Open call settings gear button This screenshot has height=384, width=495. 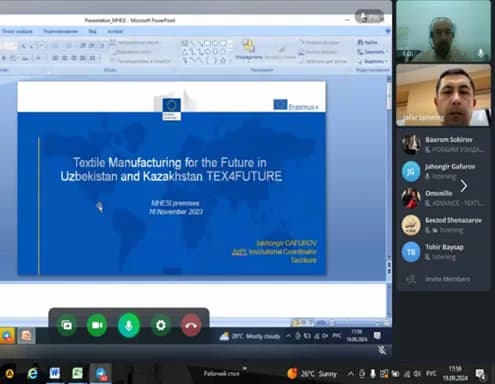click(161, 325)
